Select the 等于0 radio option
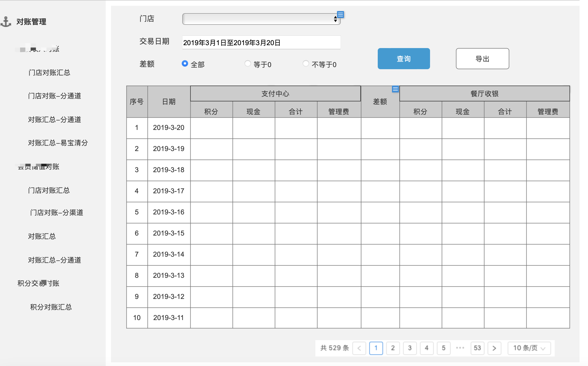 click(x=248, y=64)
